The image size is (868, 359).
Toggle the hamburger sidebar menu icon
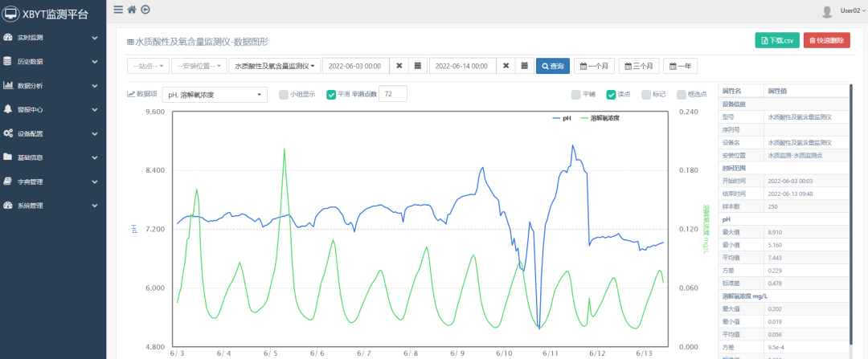[x=118, y=10]
